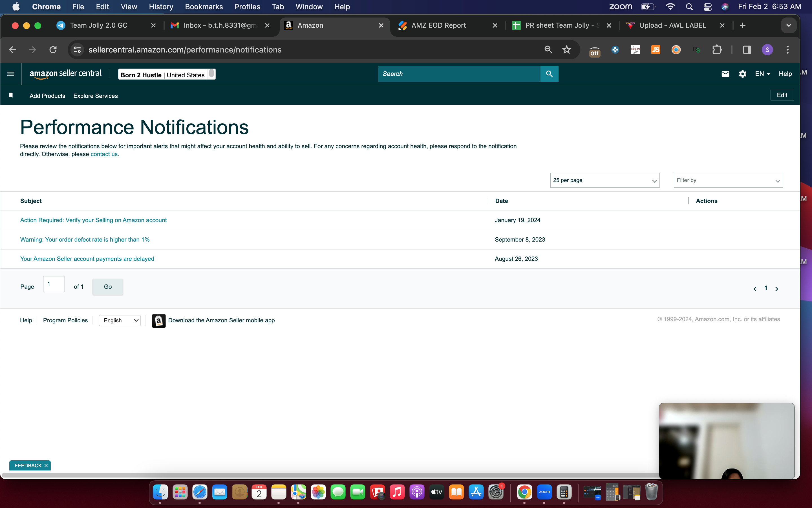Expand the Chrome tab search dropdown
812x508 pixels.
(x=789, y=25)
